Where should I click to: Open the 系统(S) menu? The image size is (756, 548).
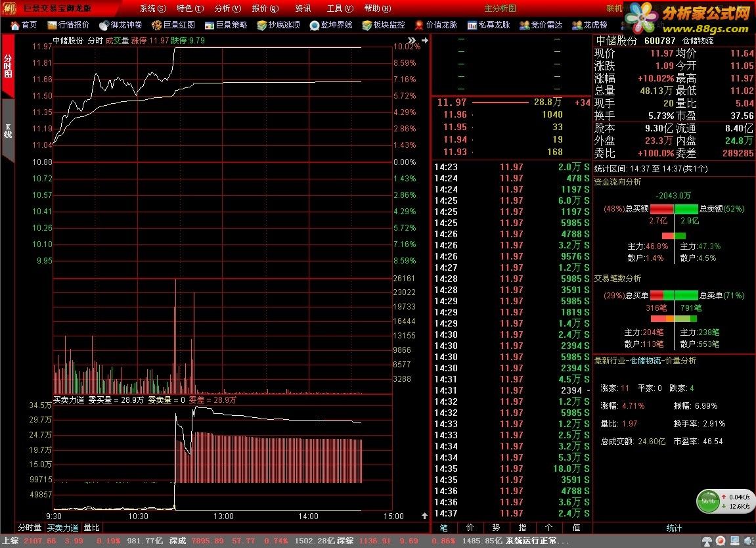coord(153,8)
